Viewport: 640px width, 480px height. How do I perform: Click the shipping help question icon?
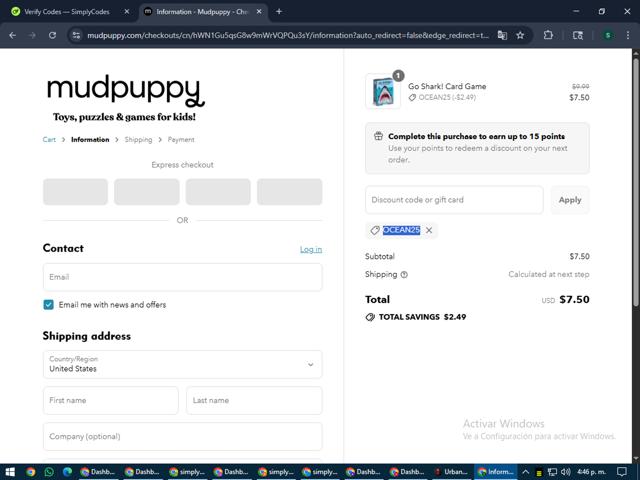[x=404, y=275]
